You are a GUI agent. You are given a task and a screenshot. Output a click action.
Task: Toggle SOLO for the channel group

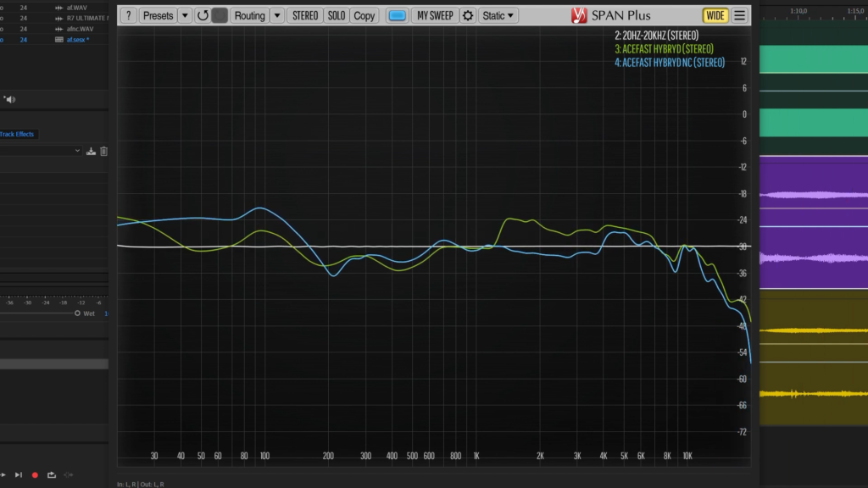336,15
